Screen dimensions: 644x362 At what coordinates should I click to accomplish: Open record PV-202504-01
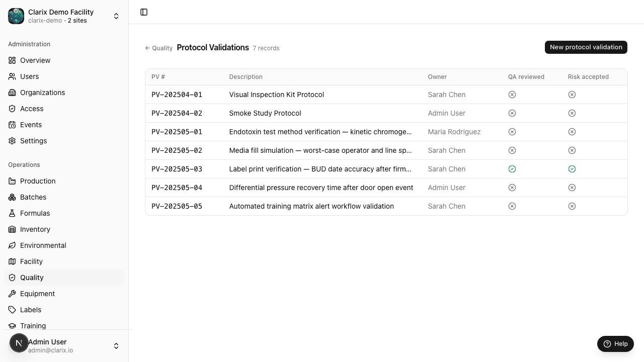point(386,95)
